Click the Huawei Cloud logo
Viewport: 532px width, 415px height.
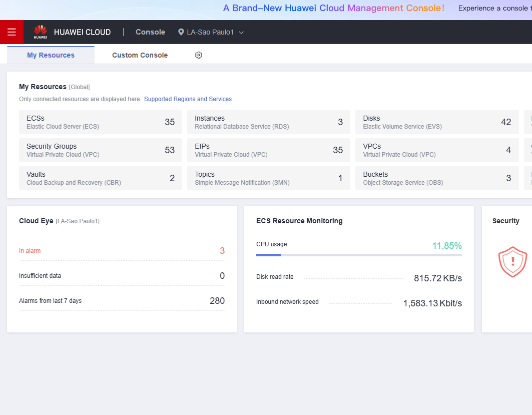[x=72, y=32]
